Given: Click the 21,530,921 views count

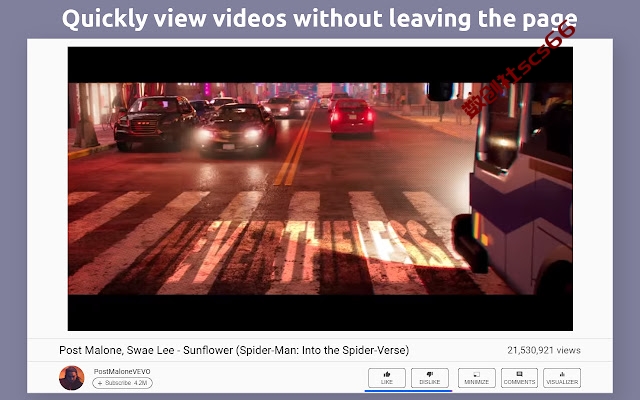Looking at the screenshot, I should click(544, 350).
